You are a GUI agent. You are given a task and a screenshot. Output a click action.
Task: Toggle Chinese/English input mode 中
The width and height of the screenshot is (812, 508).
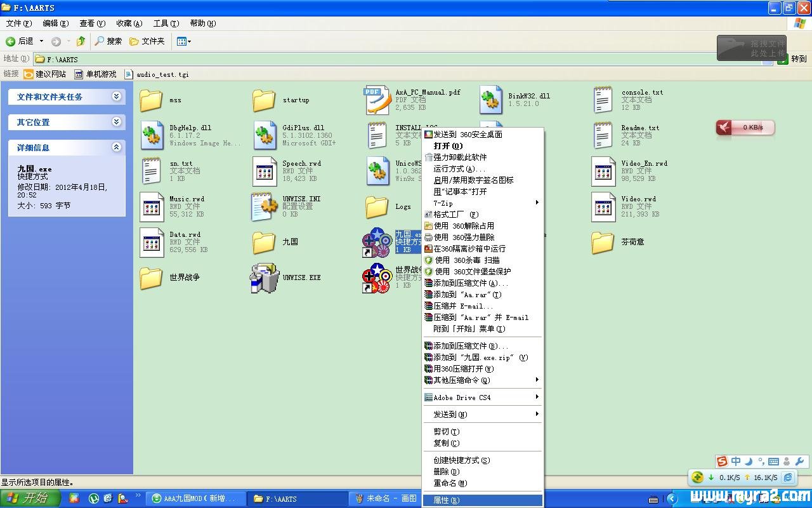pyautogui.click(x=736, y=462)
